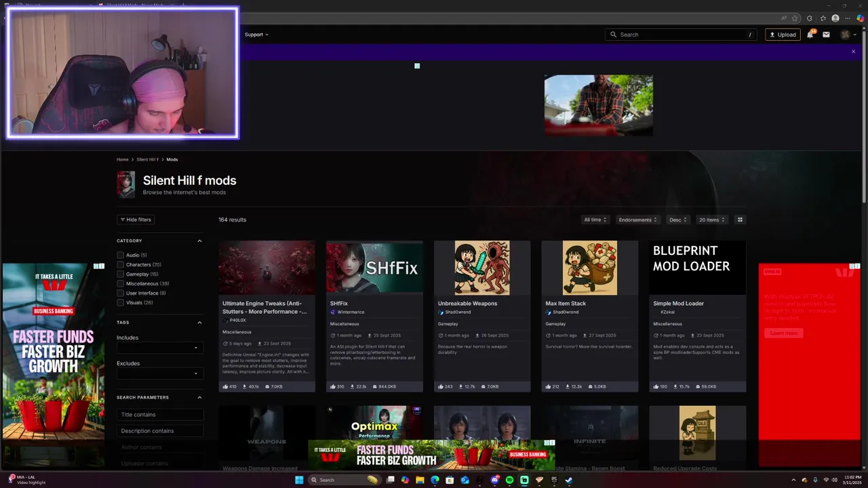Go to Silent Hill f breadcrumb
This screenshot has width=868, height=488.
click(x=147, y=159)
